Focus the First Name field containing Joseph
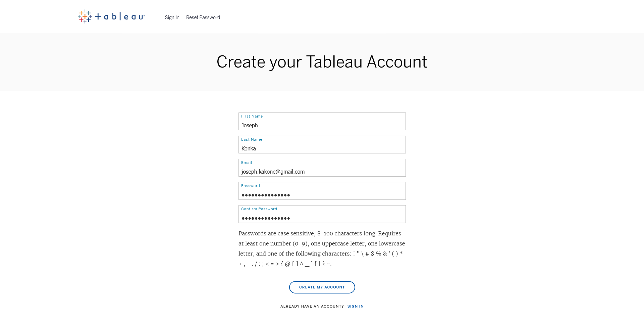The image size is (644, 318). (322, 122)
